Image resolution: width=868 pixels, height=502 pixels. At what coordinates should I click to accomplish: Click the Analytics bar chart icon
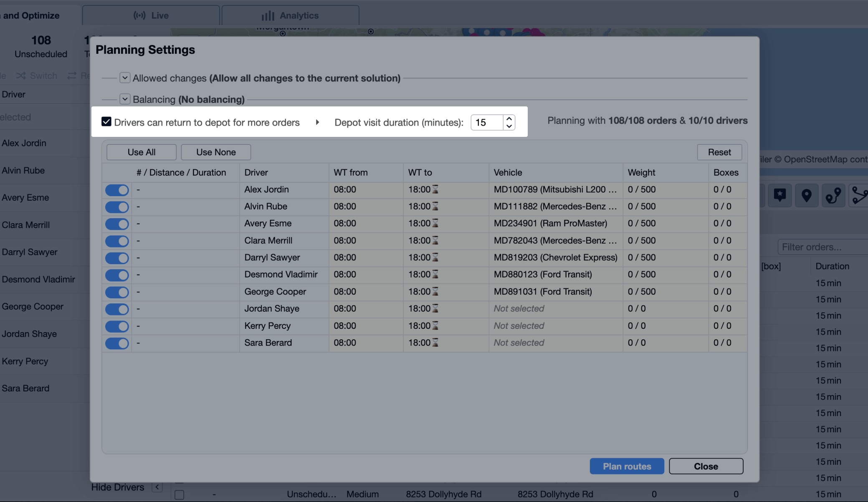(x=268, y=15)
